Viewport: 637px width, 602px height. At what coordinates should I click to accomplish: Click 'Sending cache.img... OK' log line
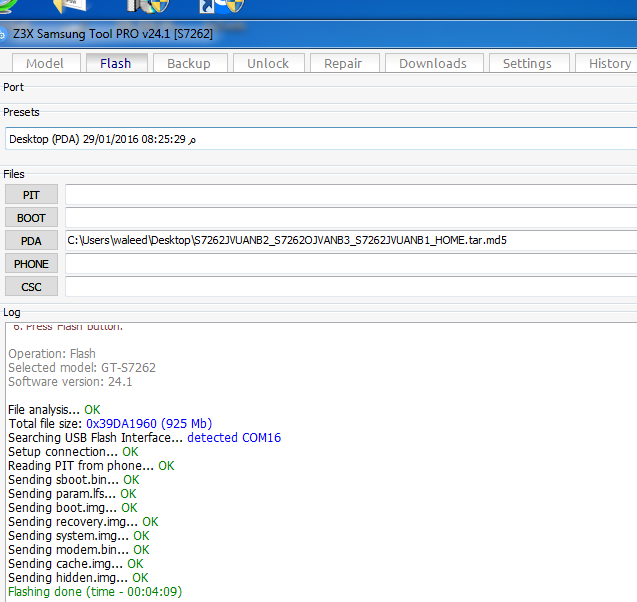[x=76, y=564]
